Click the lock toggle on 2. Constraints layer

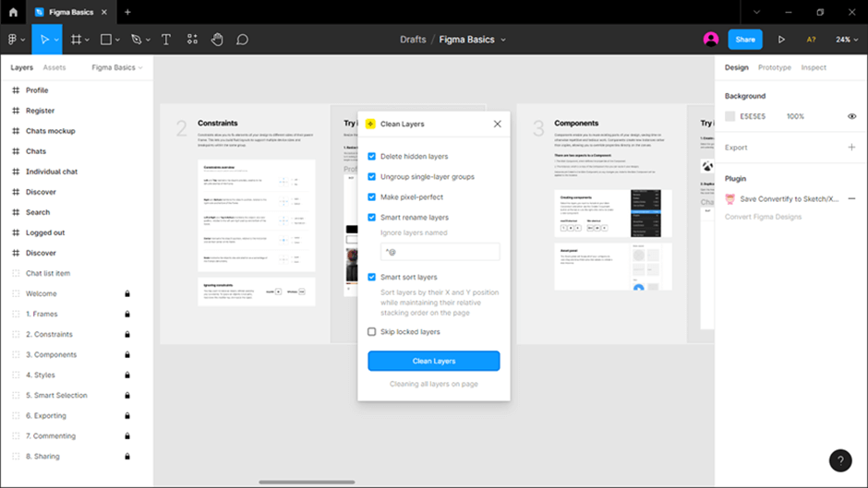pos(127,334)
